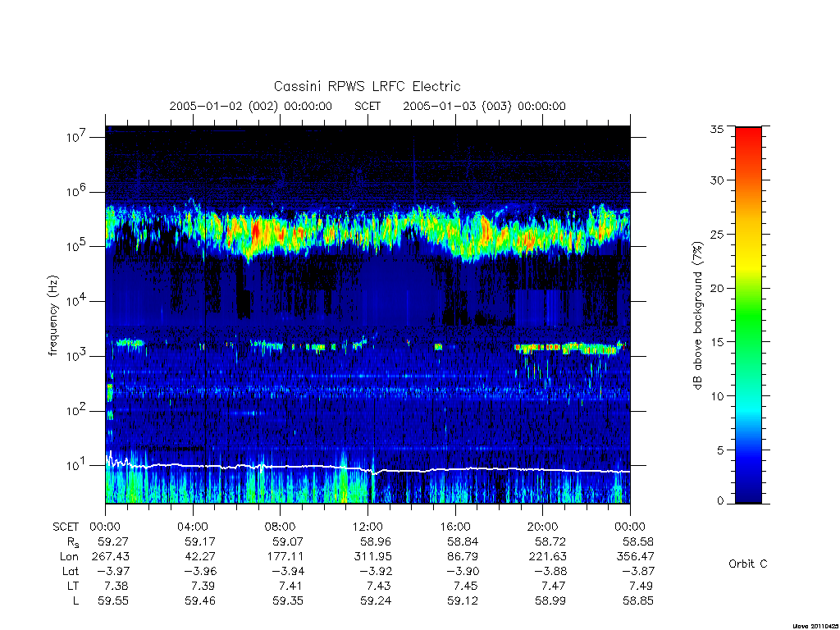Click the '04:00' SCET tick label
Screen dimensions: 840x630
[x=193, y=527]
